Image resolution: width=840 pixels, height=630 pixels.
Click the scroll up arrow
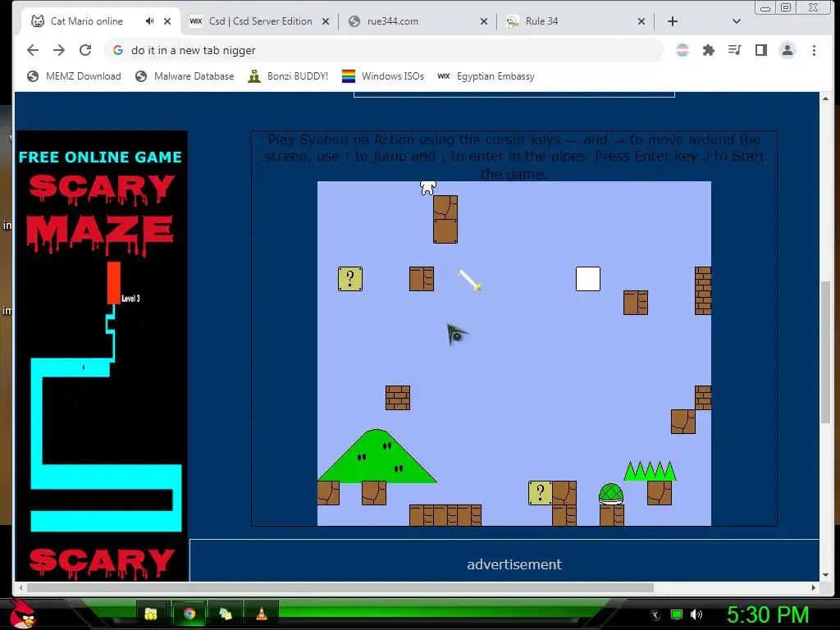click(825, 98)
